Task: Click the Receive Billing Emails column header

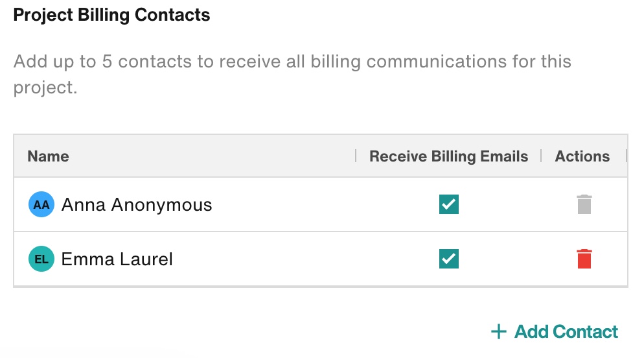Action: 448,156
